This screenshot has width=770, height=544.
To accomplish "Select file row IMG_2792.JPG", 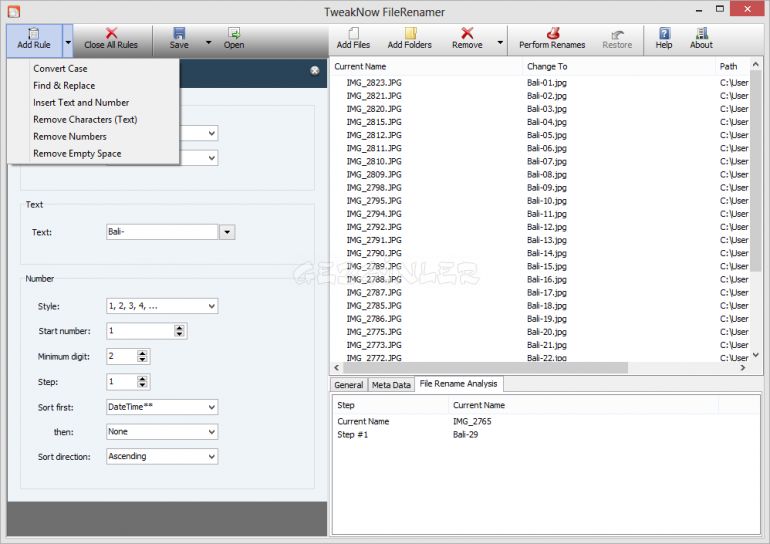I will pos(374,227).
